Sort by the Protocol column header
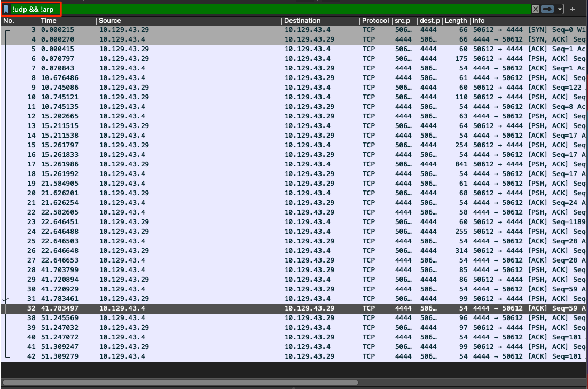 point(375,21)
